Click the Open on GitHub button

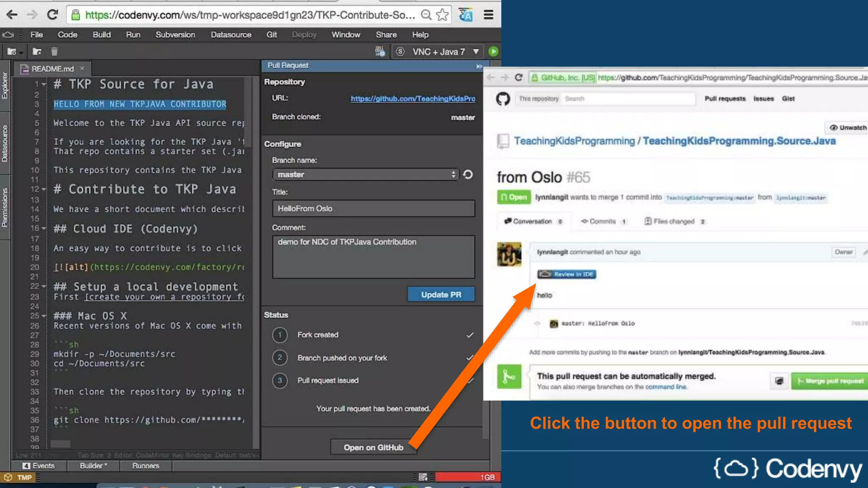[x=373, y=447]
